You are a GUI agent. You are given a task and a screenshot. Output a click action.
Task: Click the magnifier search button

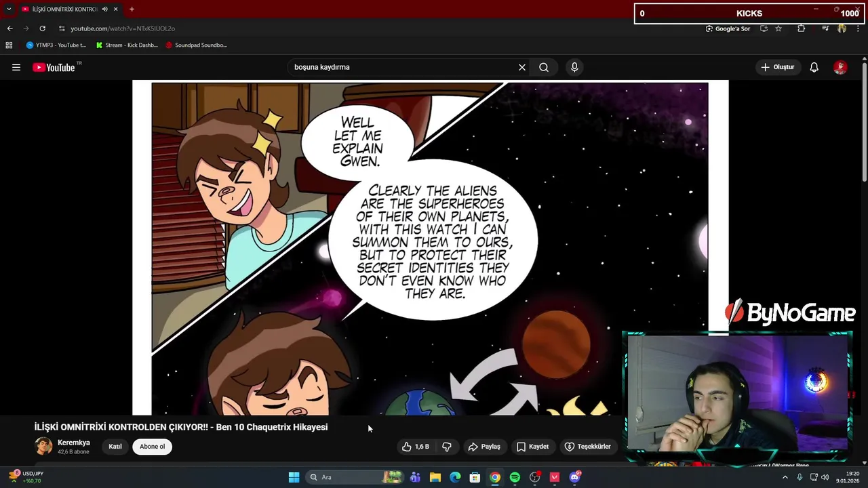(544, 67)
